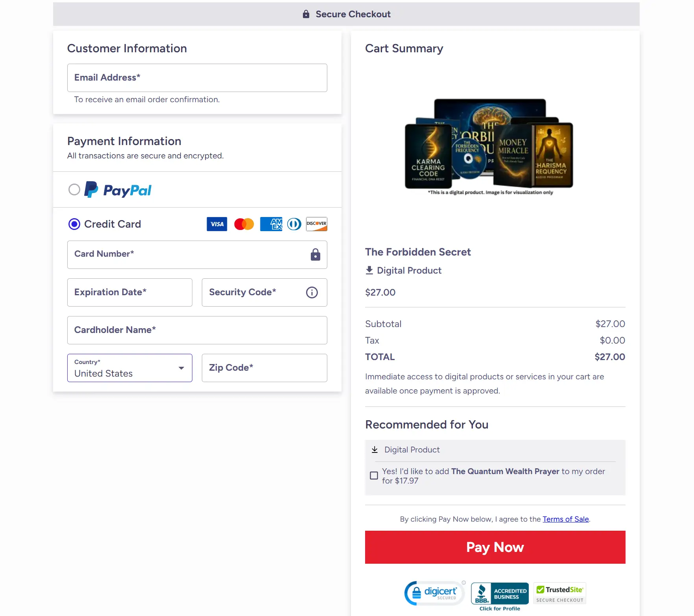The width and height of the screenshot is (694, 616).
Task: Click the Security Code info icon
Action: tap(312, 292)
